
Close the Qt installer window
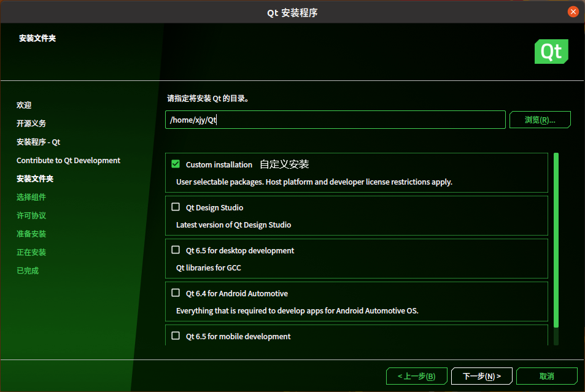(x=573, y=12)
